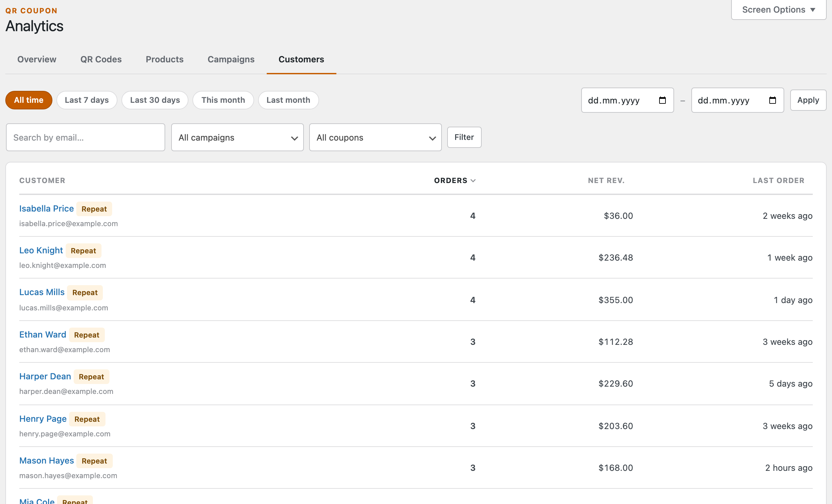Click the $236.48 net revenue value
The image size is (832, 504).
click(x=616, y=258)
